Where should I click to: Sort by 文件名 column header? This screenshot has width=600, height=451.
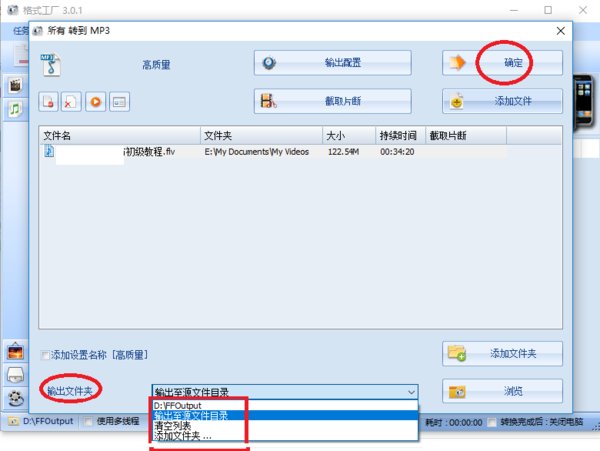coord(120,135)
